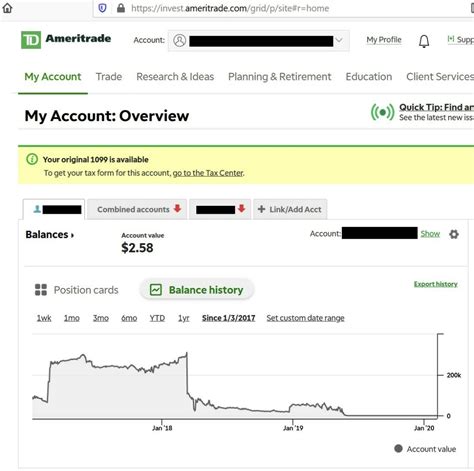Screen dimensions: 474x471
Task: Click the Jan '19 axis label
Action: (293, 428)
